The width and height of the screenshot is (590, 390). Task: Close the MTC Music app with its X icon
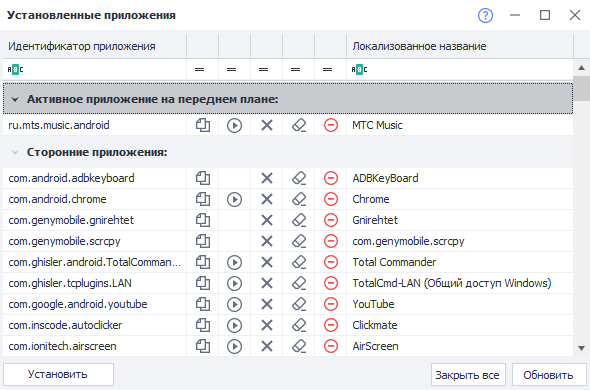tap(267, 125)
